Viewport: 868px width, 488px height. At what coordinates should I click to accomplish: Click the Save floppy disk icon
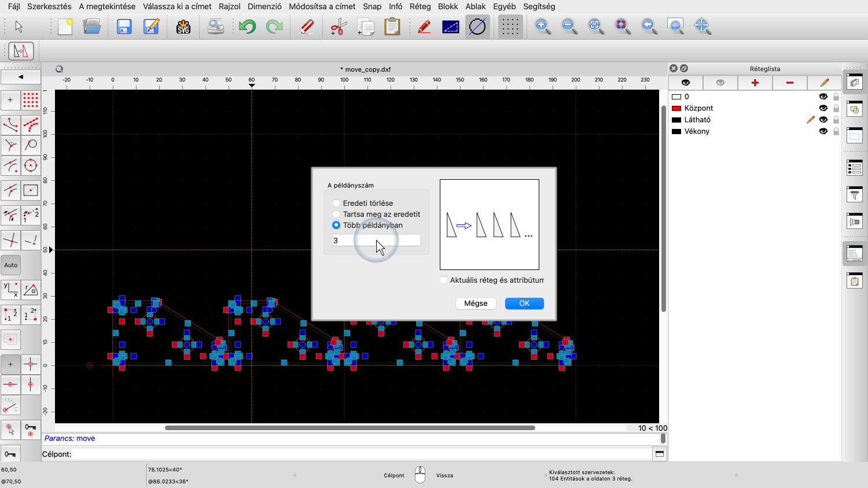tap(124, 27)
